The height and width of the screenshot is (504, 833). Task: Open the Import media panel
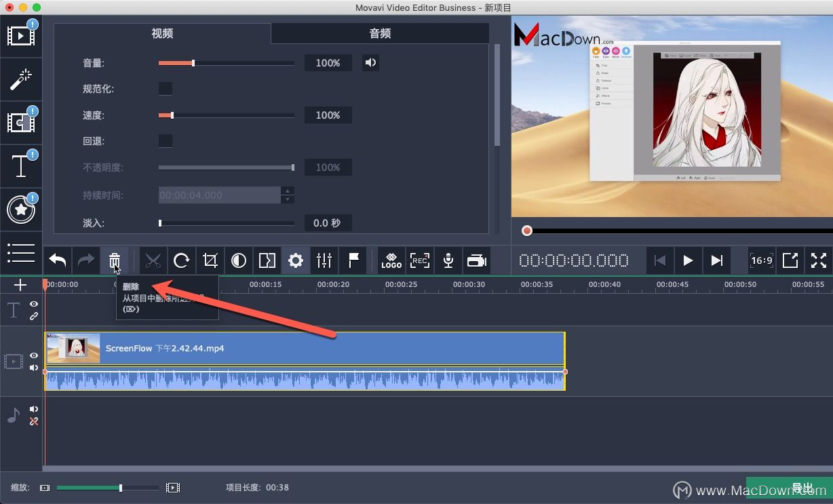click(21, 36)
